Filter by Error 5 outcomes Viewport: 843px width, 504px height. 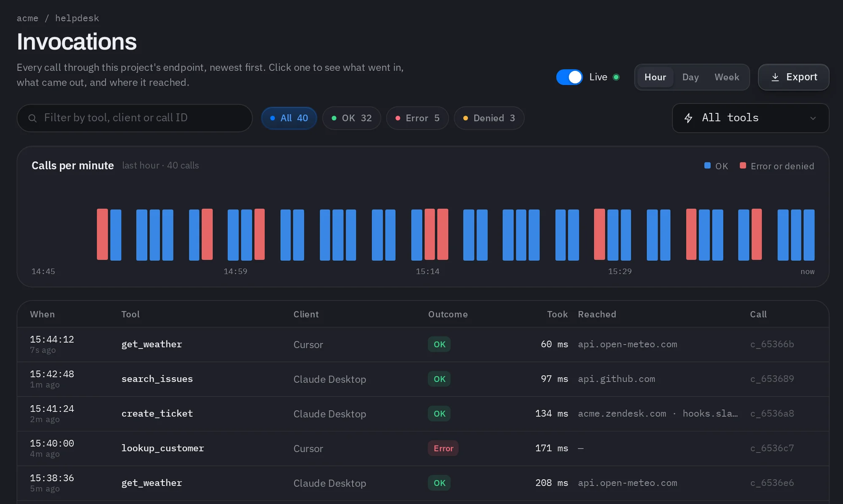point(417,118)
